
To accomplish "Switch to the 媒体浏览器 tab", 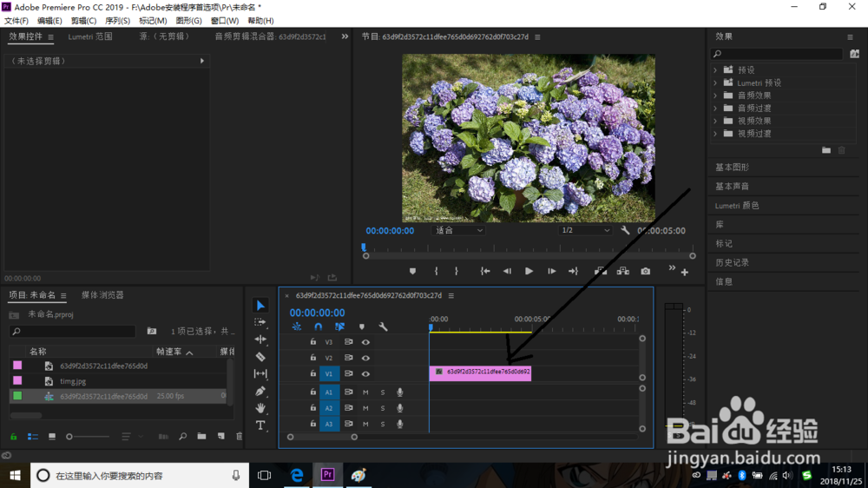I will [x=102, y=295].
